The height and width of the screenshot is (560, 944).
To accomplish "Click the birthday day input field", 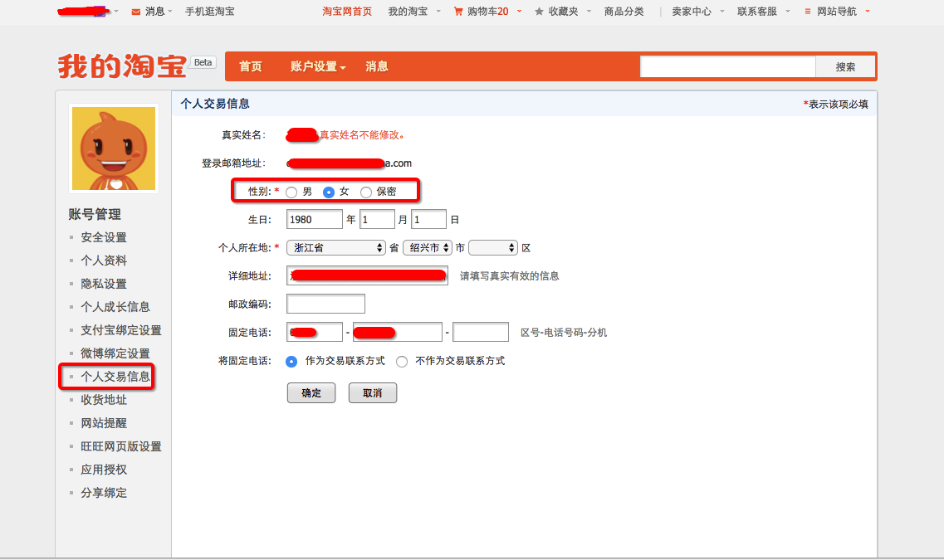I will pyautogui.click(x=428, y=220).
